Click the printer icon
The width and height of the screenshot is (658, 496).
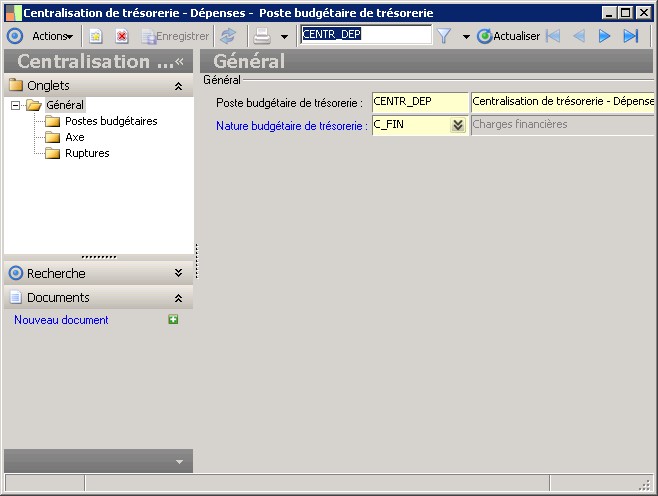point(262,37)
